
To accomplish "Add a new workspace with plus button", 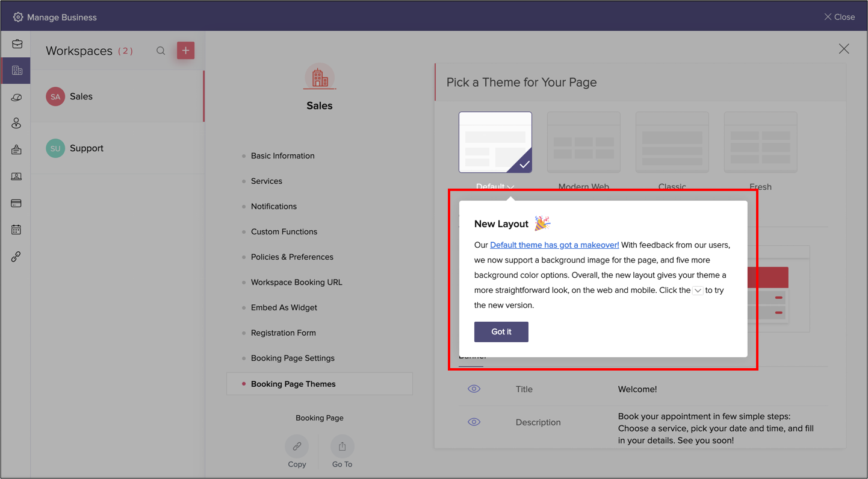I will [185, 51].
